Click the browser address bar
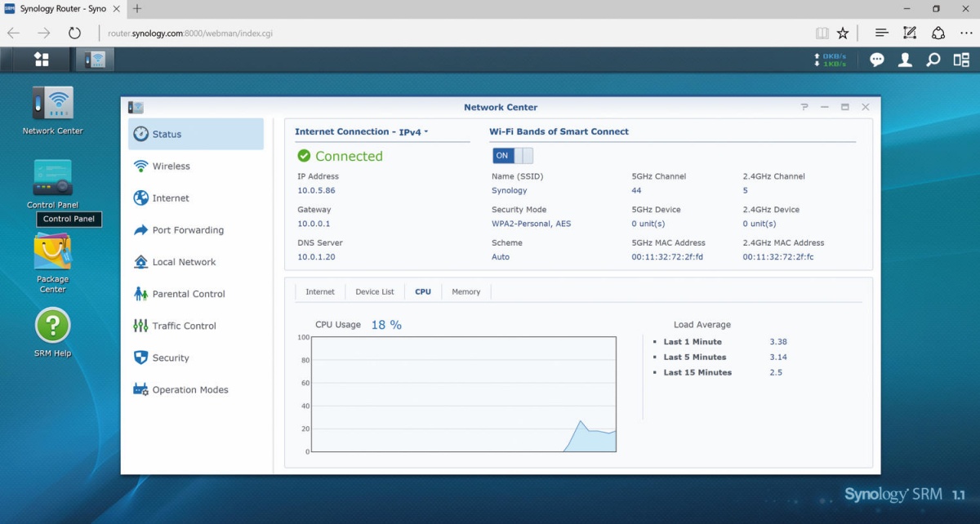Viewport: 980px width, 524px height. click(453, 33)
